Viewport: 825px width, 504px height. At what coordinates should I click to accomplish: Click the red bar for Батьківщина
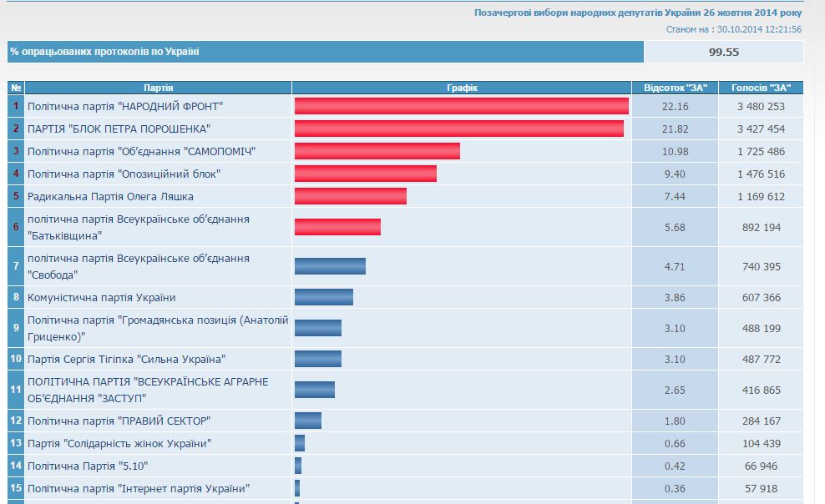(x=337, y=227)
